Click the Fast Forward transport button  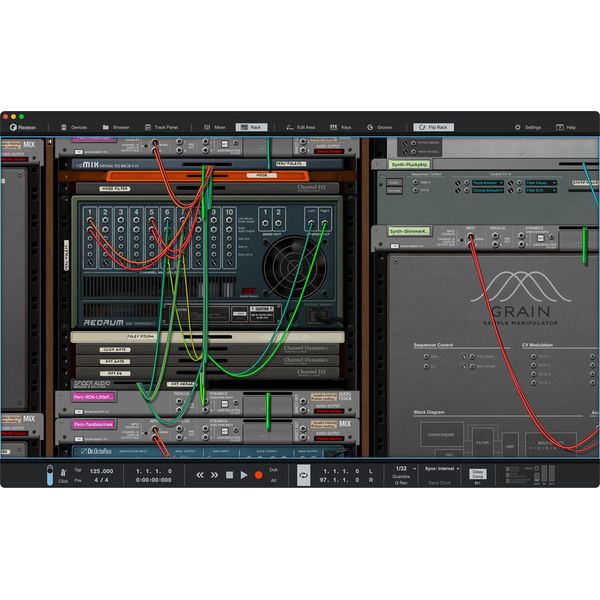pos(214,475)
